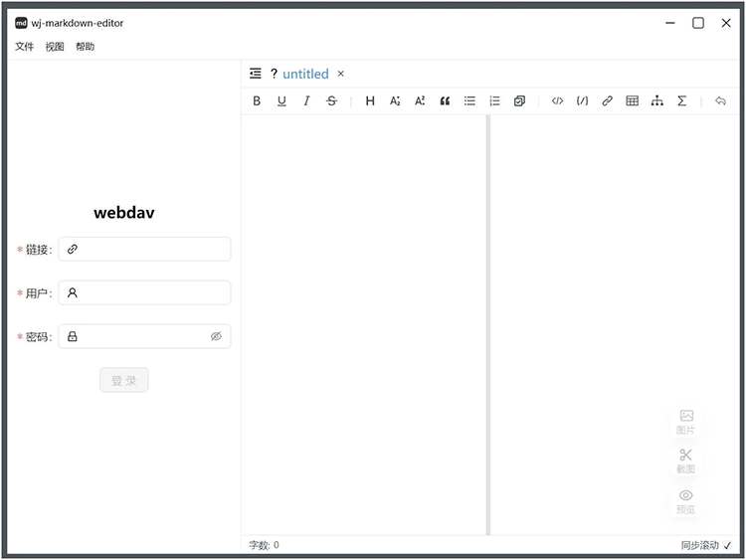Toggle bold formatting in the toolbar
This screenshot has width=746, height=560.
tap(257, 100)
